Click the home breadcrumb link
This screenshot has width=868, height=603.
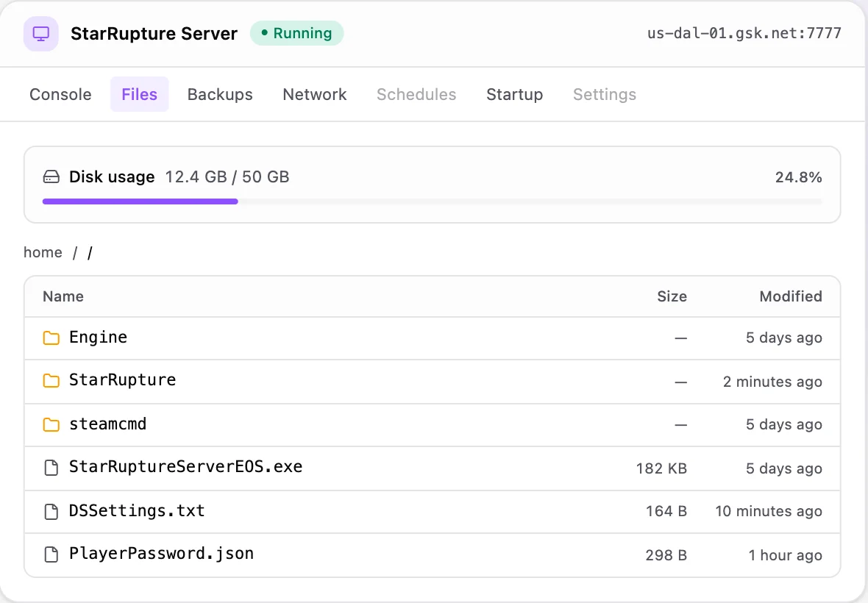click(x=43, y=252)
